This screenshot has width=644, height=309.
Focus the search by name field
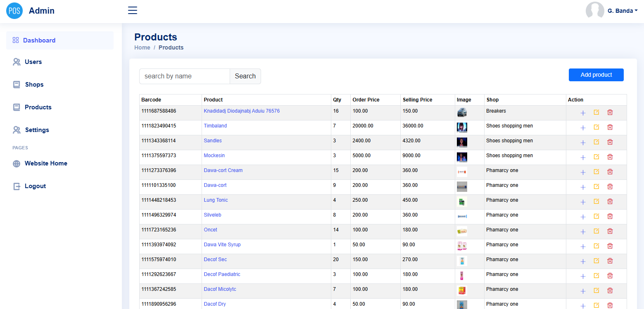[x=184, y=76]
